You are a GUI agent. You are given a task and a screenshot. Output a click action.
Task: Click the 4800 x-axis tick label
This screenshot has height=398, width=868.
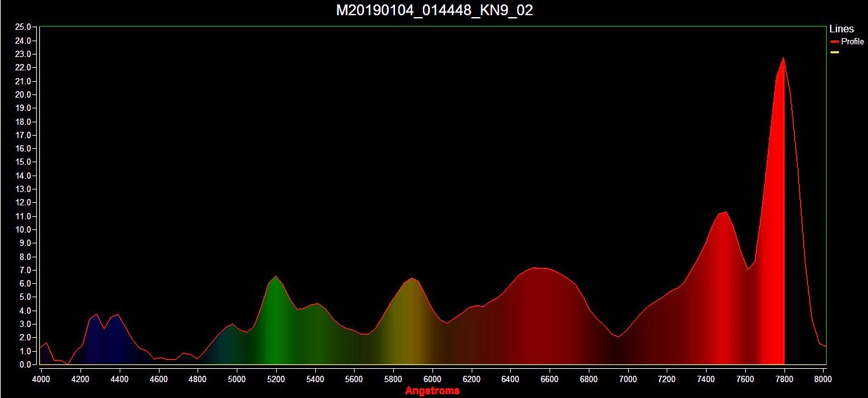pyautogui.click(x=198, y=378)
